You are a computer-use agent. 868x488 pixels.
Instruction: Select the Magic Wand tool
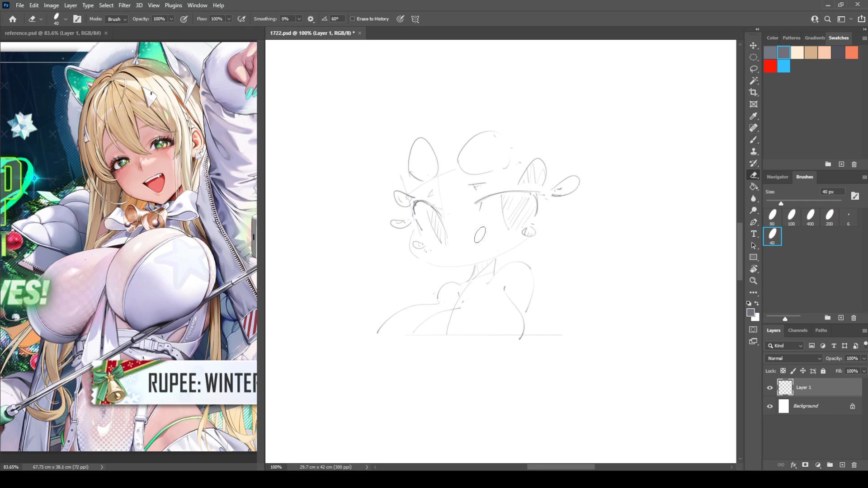coord(753,81)
